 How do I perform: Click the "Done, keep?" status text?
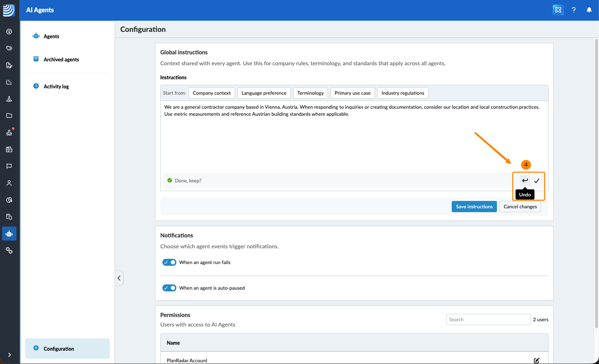pos(188,181)
